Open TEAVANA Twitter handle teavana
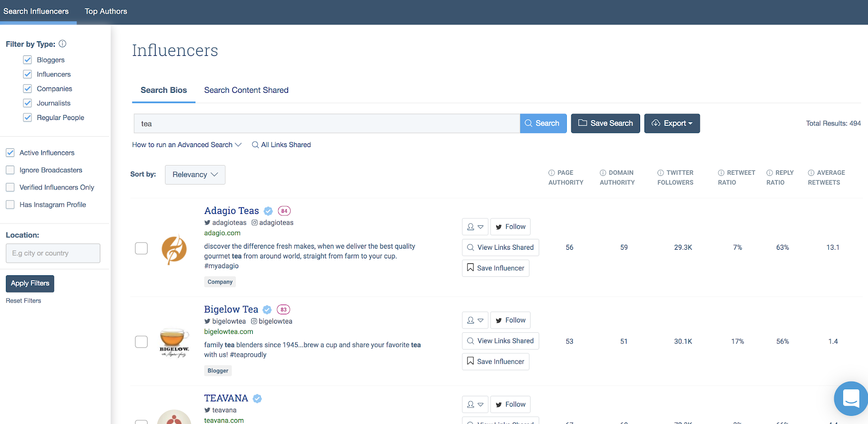Screen dimensions: 868x424 click(x=220, y=410)
